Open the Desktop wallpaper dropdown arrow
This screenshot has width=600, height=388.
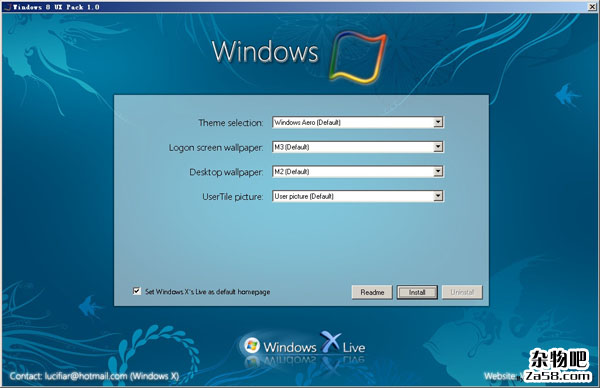click(x=438, y=171)
